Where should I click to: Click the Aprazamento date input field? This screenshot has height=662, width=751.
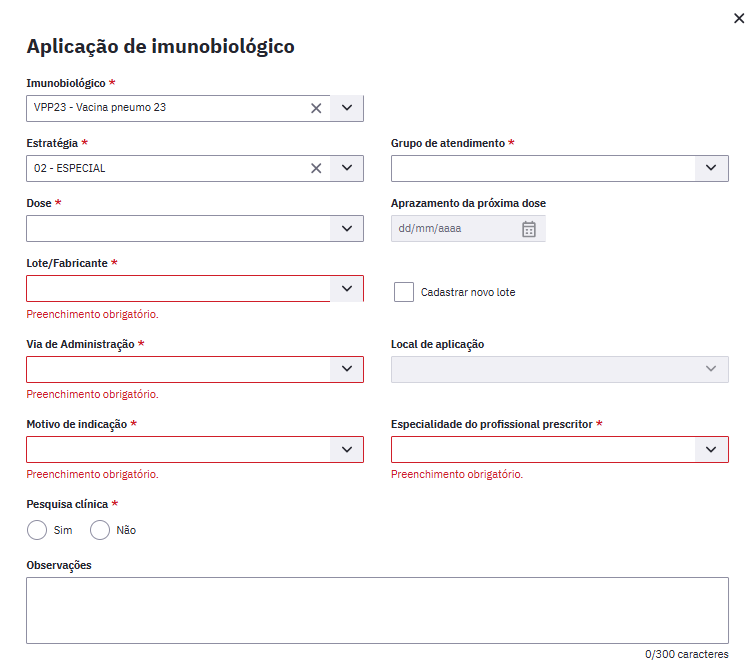(453, 229)
